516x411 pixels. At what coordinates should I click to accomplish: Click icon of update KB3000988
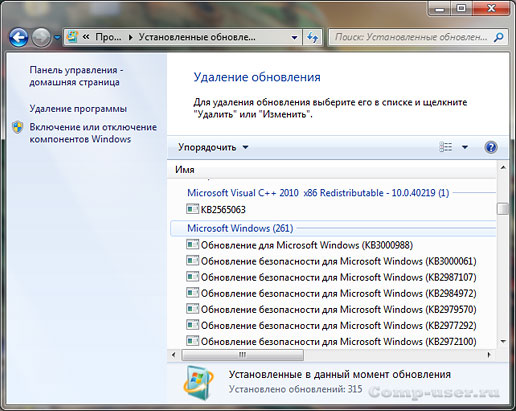tap(192, 245)
